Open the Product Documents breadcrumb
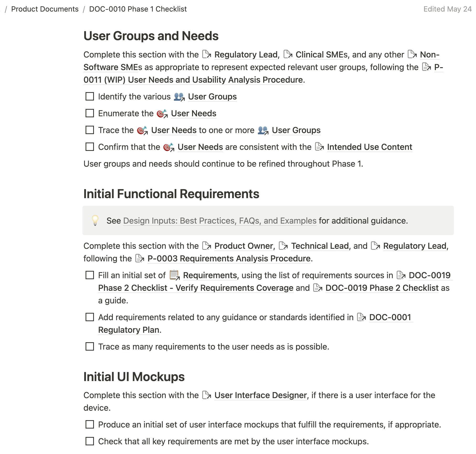Image resolution: width=476 pixels, height=454 pixels. coord(45,9)
